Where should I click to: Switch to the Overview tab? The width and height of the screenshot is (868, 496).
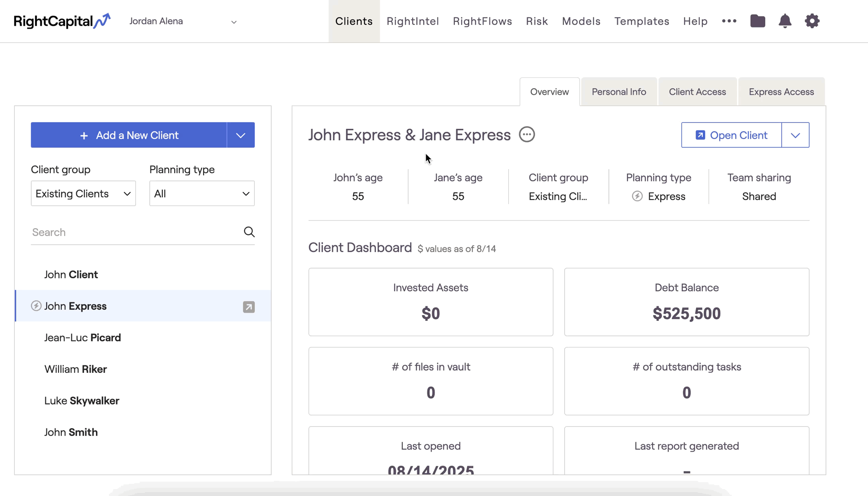549,92
